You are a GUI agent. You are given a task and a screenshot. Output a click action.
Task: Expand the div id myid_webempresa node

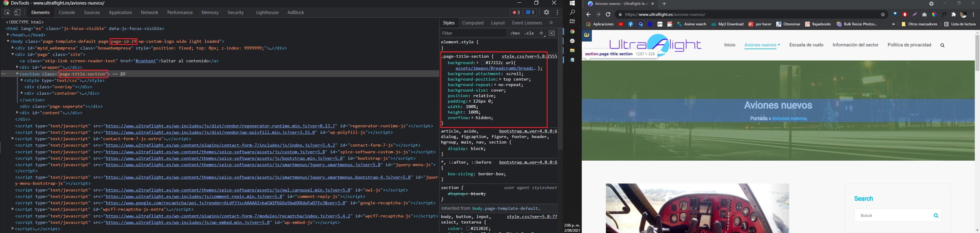tap(13, 48)
